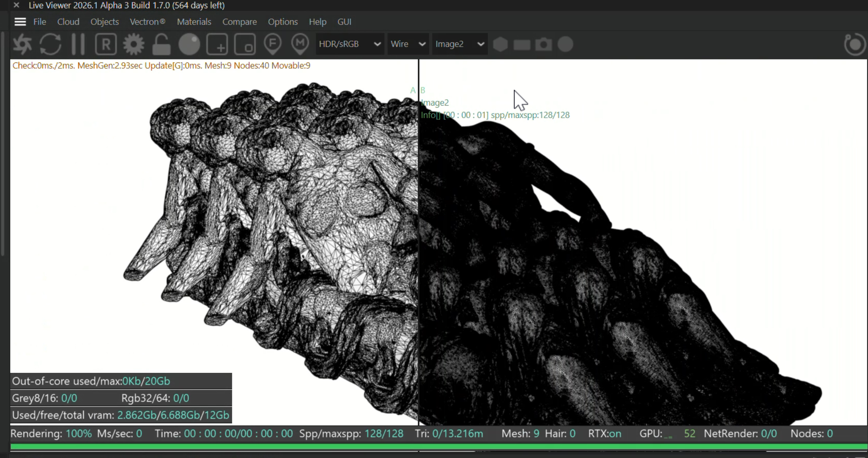This screenshot has height=458, width=868.
Task: Enable the render region plus icon
Action: pos(217,44)
